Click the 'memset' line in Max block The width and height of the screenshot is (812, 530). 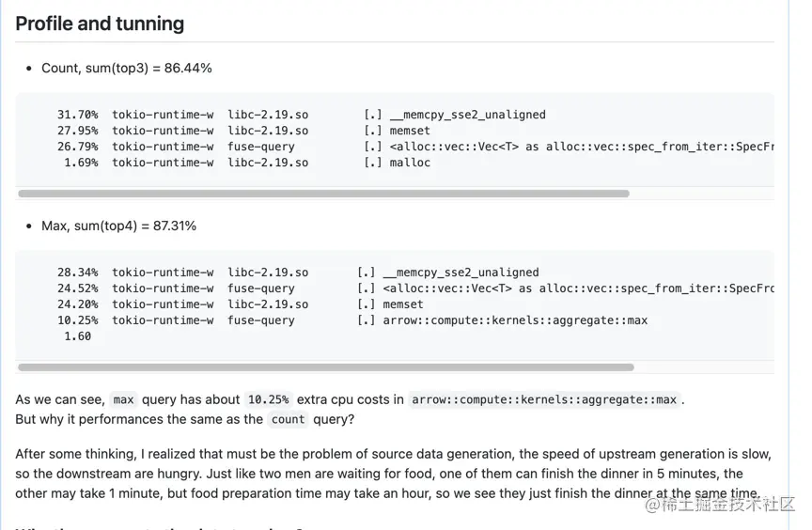point(403,304)
